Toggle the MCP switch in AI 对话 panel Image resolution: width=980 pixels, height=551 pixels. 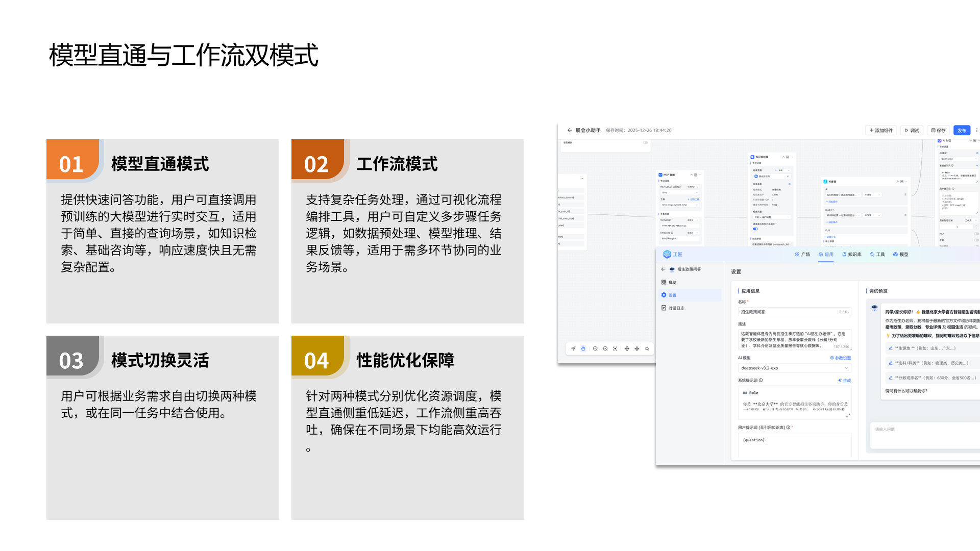[975, 234]
